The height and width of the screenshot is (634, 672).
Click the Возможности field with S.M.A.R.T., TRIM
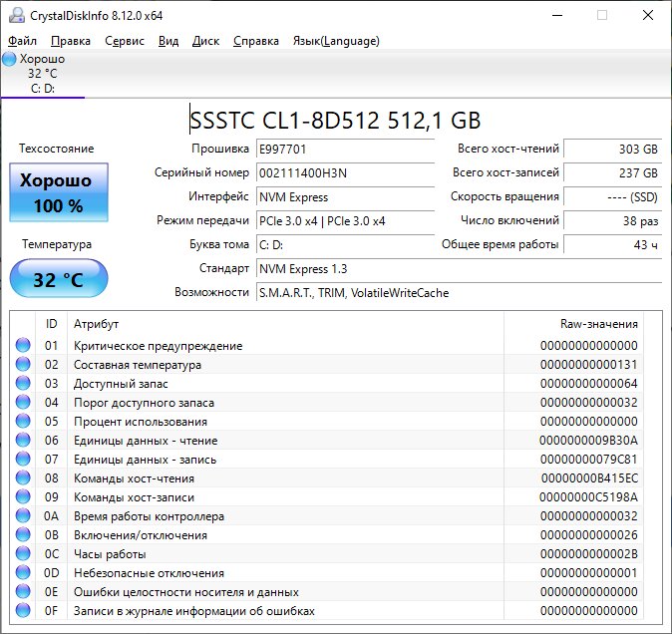pyautogui.click(x=459, y=293)
